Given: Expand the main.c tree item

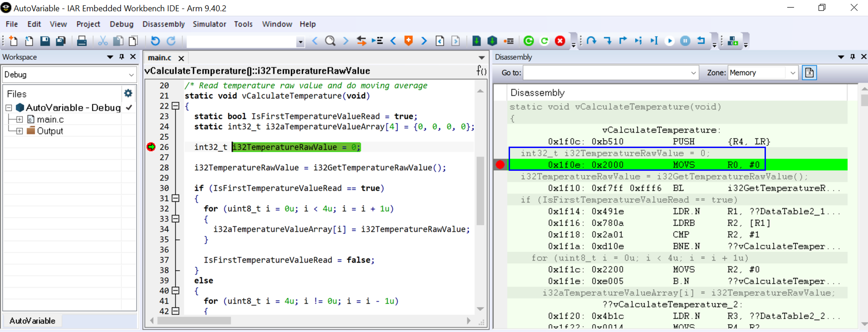Looking at the screenshot, I should click(x=19, y=119).
